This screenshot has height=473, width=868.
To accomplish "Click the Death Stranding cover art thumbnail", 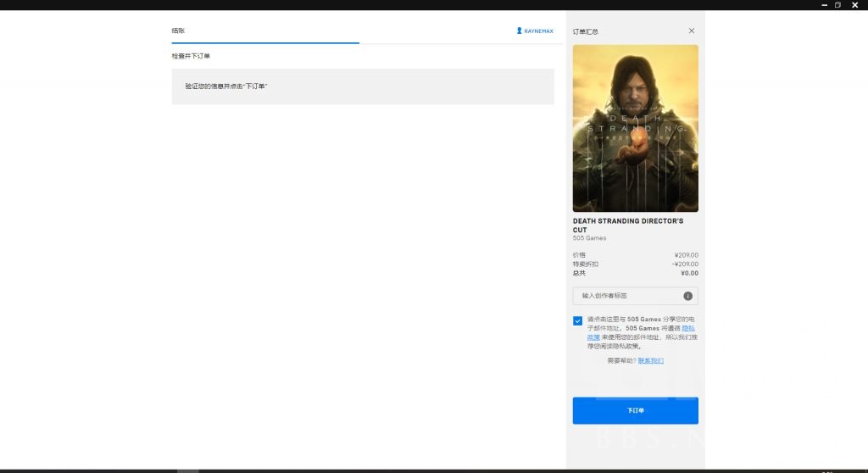I will pos(635,128).
